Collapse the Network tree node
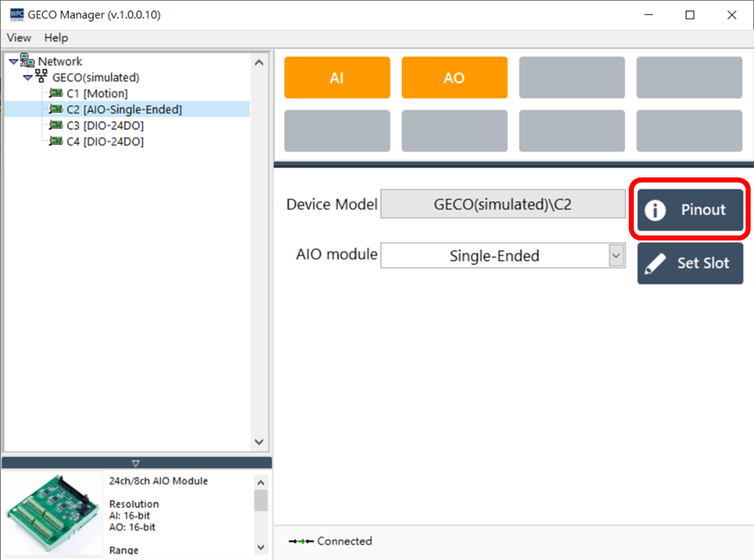The height and width of the screenshot is (560, 754). tap(12, 61)
